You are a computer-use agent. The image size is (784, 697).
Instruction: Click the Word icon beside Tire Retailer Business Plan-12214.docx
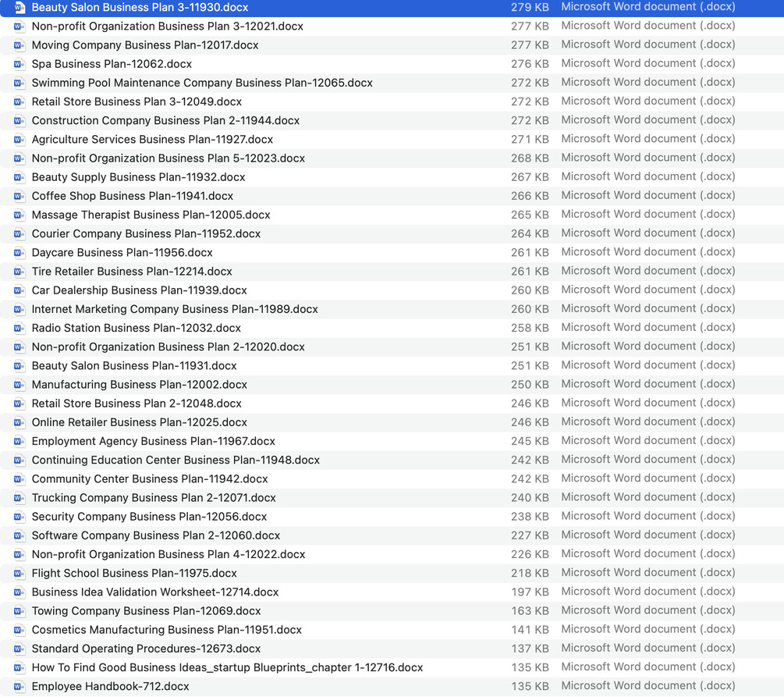20,272
